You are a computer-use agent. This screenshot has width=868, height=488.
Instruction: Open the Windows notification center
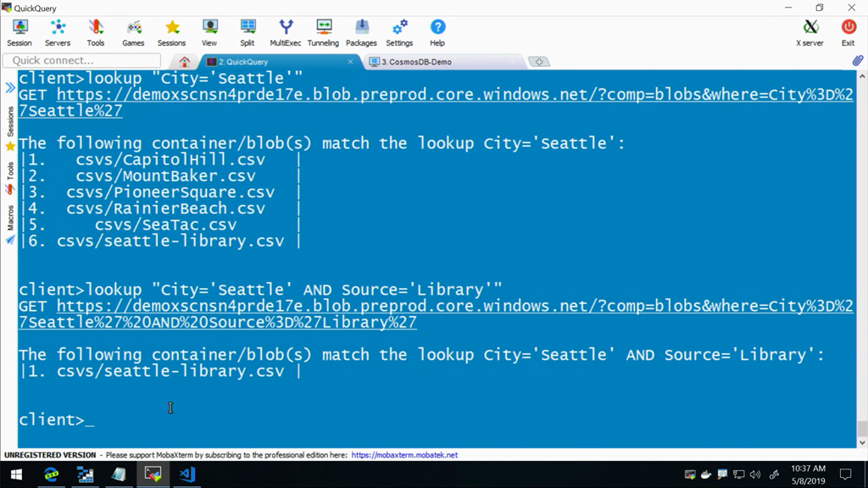(x=845, y=474)
